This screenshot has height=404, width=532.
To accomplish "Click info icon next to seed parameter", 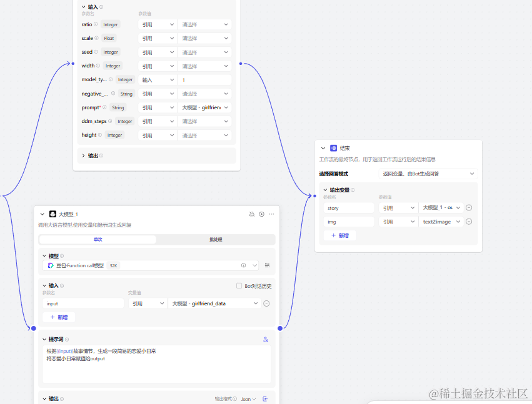I will [96, 52].
